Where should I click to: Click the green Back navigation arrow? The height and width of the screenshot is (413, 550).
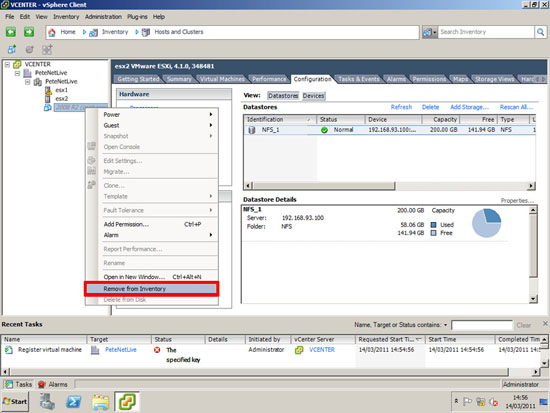[x=11, y=32]
